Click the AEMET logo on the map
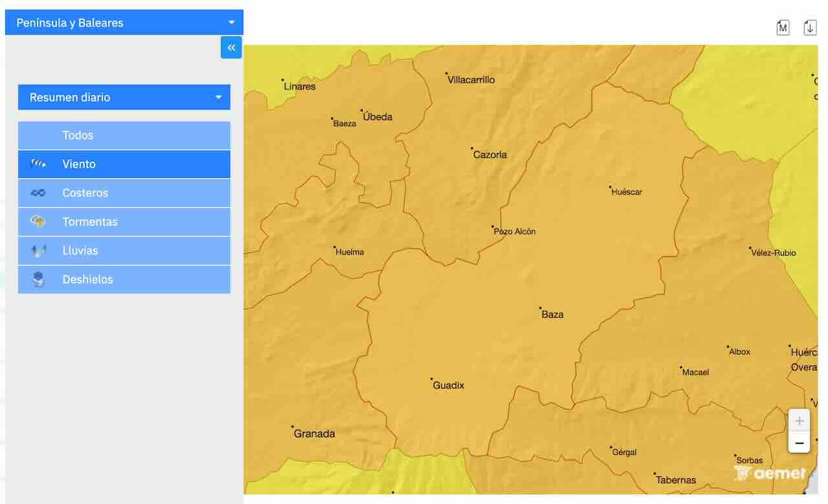The image size is (828, 504). point(770,473)
